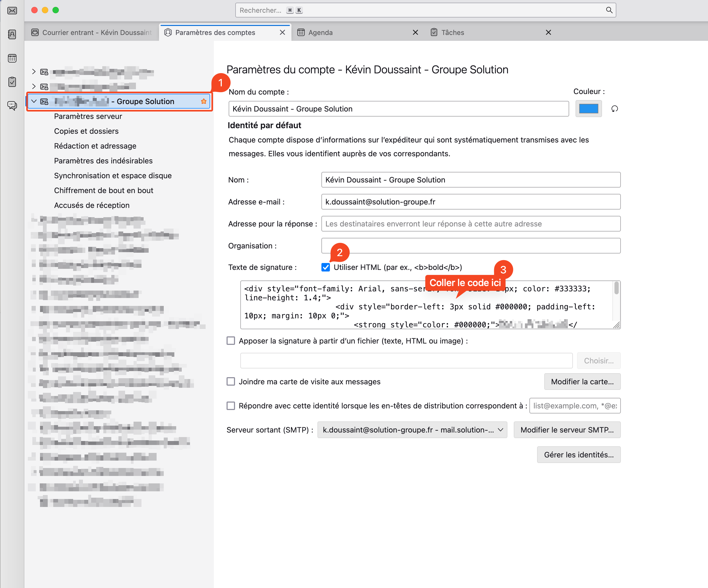
Task: Click the search magnifier icon
Action: (x=609, y=10)
